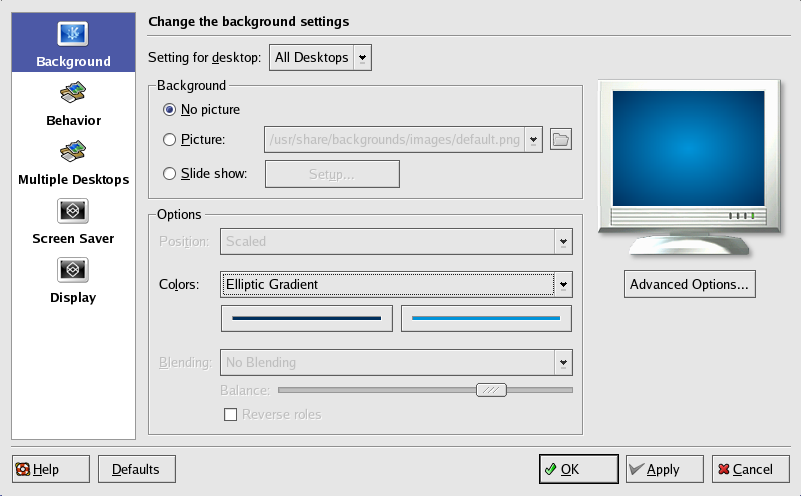This screenshot has width=801, height=496.
Task: Open the Display settings icon
Action: coord(73,271)
